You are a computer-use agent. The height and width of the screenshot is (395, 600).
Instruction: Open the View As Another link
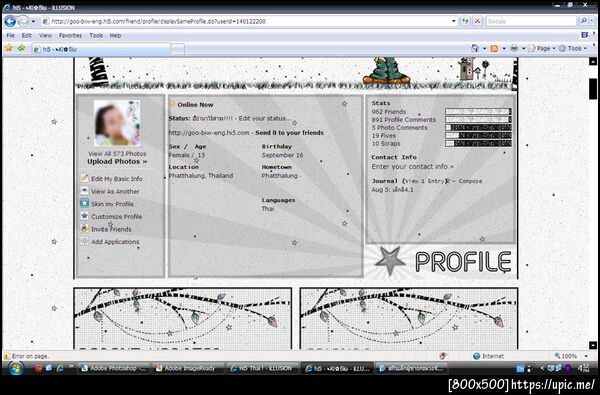click(115, 191)
